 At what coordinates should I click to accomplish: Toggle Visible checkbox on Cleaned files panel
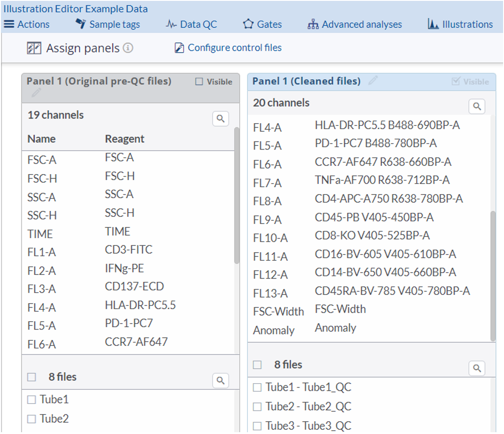click(x=456, y=81)
